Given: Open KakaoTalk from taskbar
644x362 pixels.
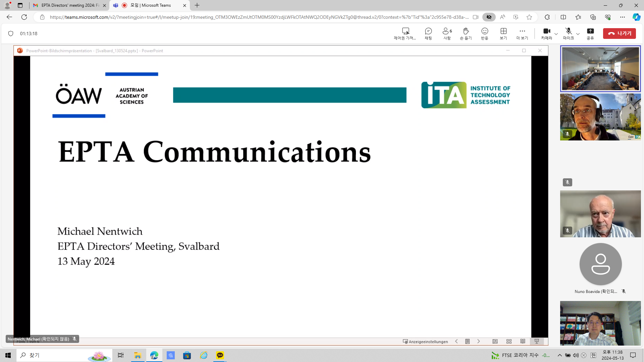Looking at the screenshot, I should point(220,355).
